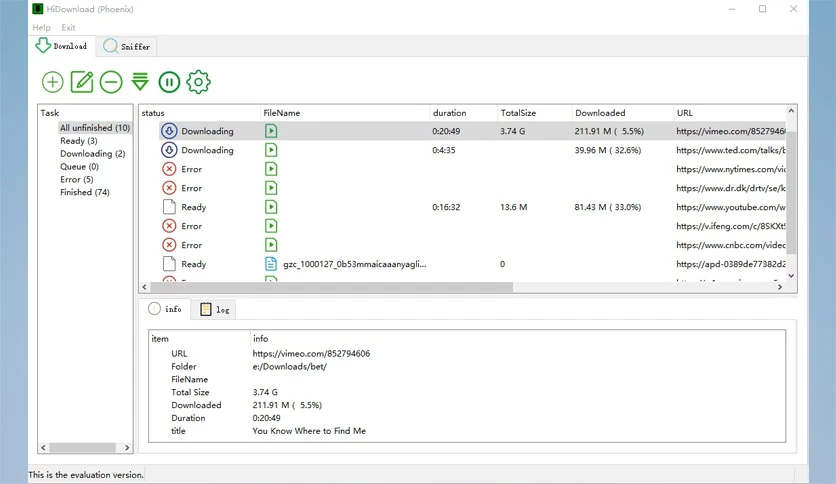Pause downloads with the pause icon
Viewport: 836px width, 484px height.
[169, 82]
